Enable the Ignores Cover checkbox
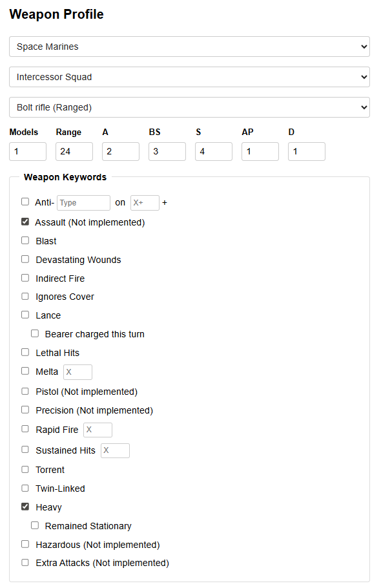Screen dimensions: 381x588 25,296
